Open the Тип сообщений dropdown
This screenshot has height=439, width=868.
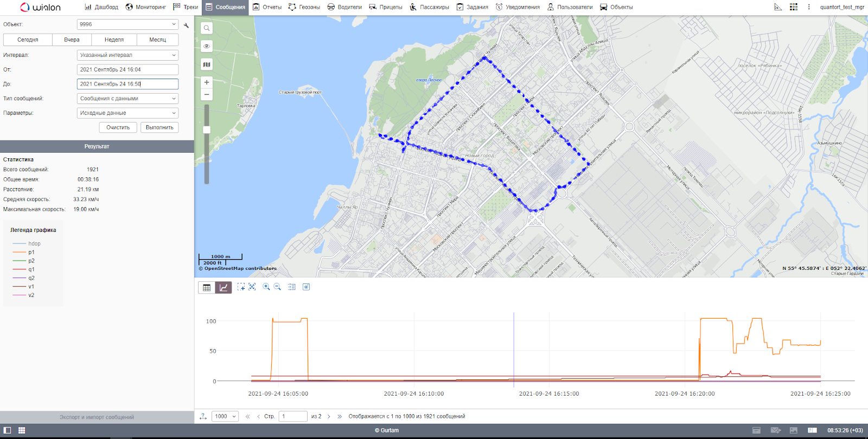click(x=127, y=99)
